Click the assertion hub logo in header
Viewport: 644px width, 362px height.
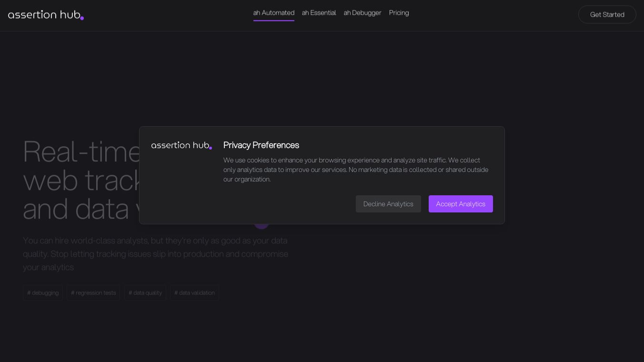click(x=46, y=15)
